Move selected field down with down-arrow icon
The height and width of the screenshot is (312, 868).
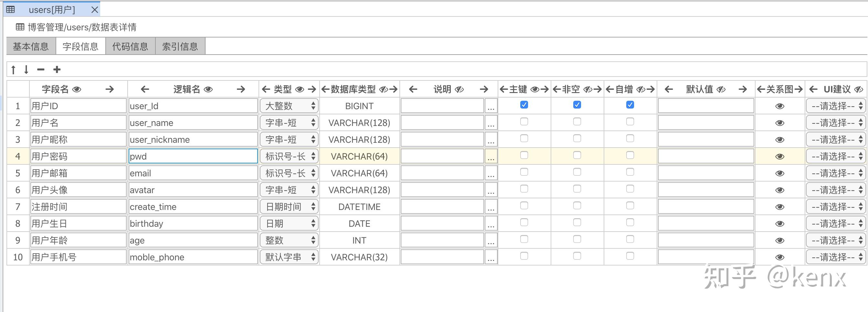pyautogui.click(x=26, y=70)
